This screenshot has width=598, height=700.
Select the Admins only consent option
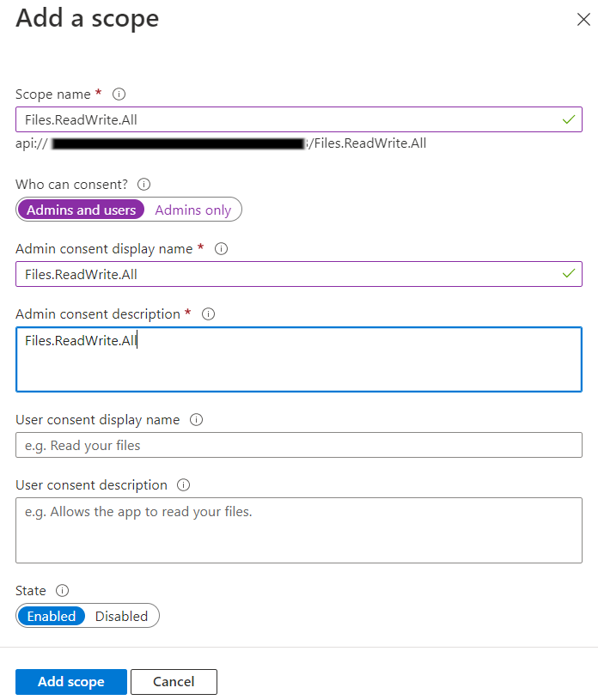(192, 209)
